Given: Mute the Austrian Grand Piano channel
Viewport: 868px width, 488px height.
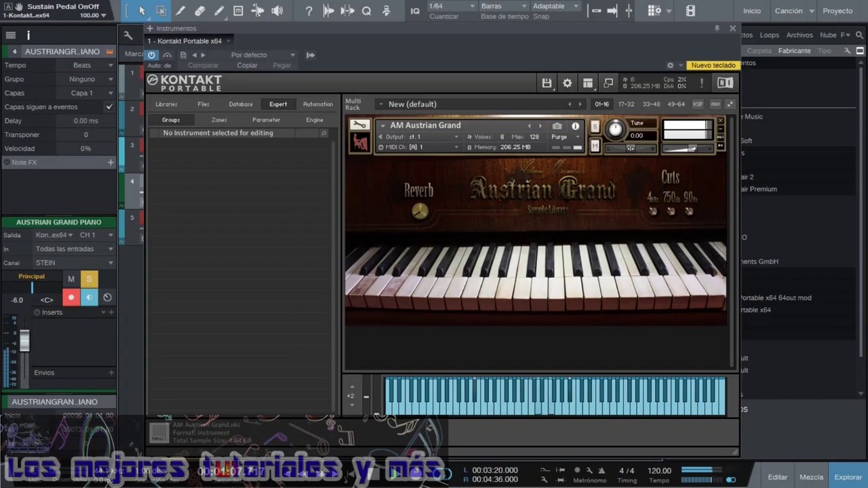Looking at the screenshot, I should (71, 279).
